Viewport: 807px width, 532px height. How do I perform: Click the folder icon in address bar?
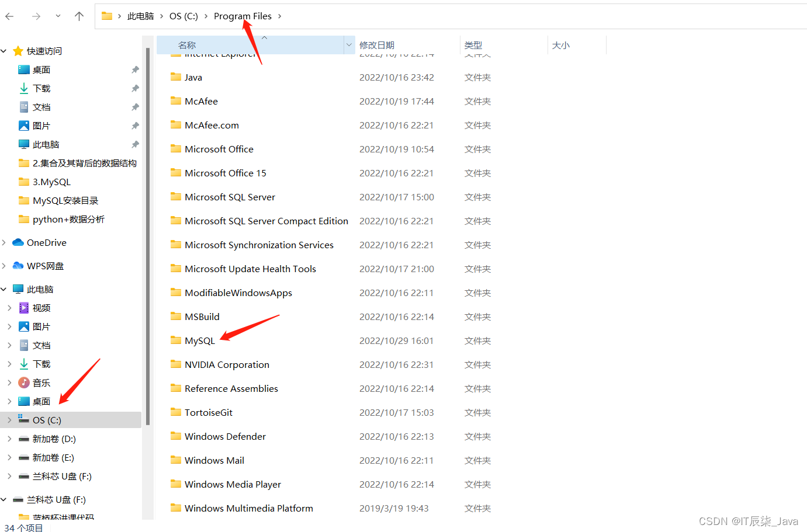(107, 16)
